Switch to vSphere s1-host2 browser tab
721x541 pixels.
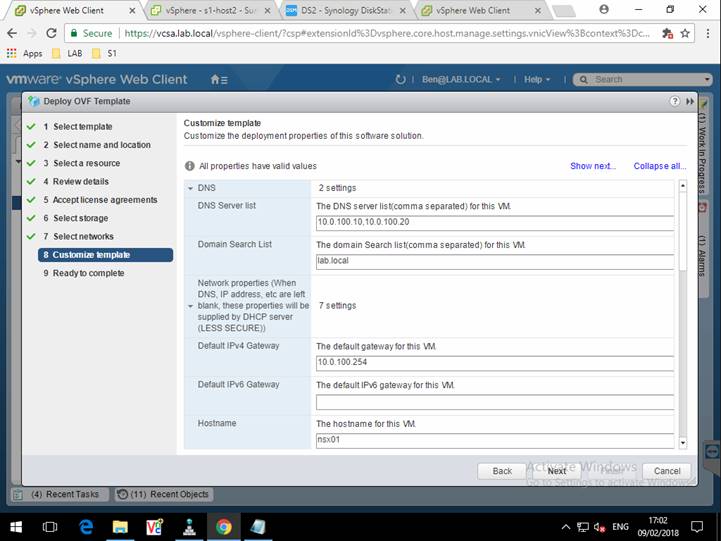pyautogui.click(x=211, y=10)
